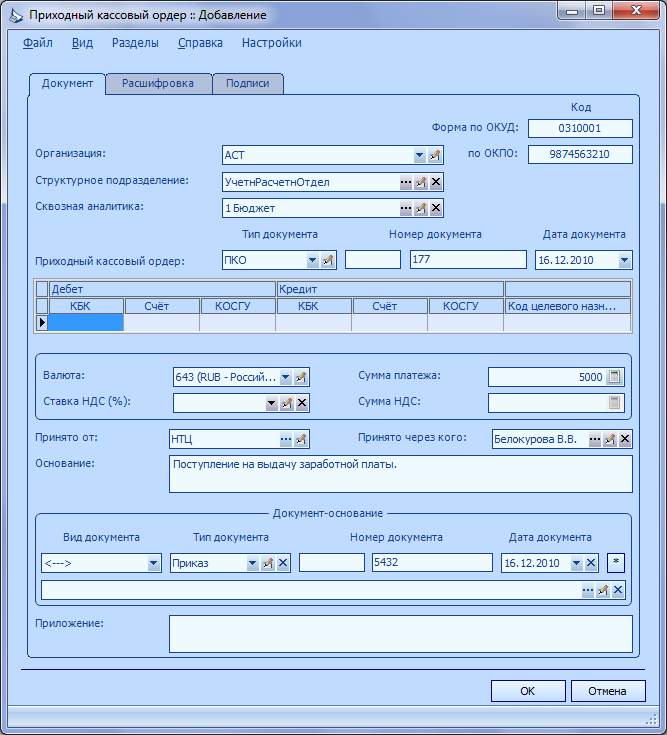Expand the Вид документа dropdown
667x735 pixels.
tap(153, 563)
